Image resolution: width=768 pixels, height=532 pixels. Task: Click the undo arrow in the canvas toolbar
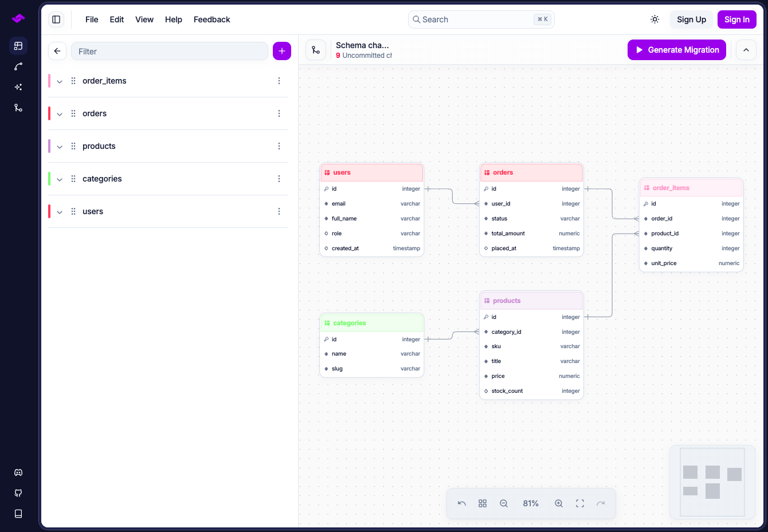[462, 503]
